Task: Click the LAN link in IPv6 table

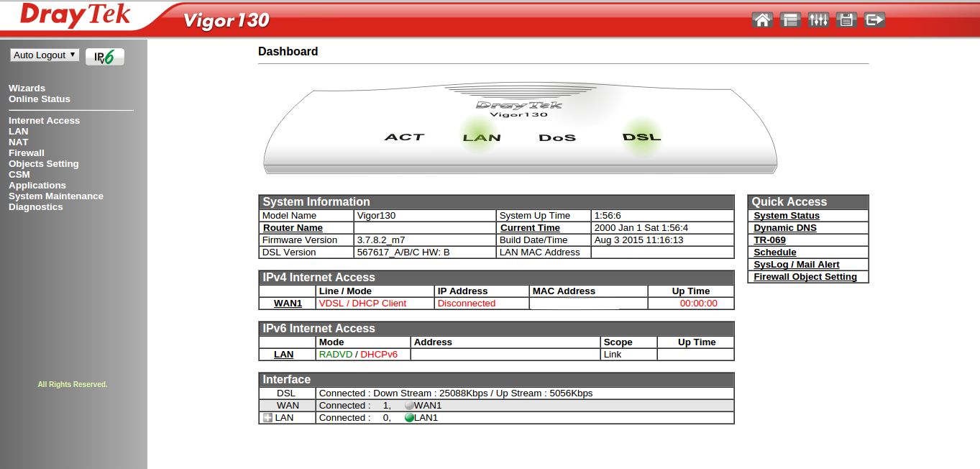Action: click(x=284, y=355)
